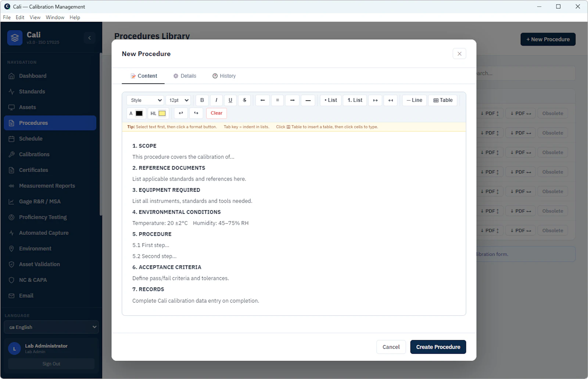
Task: Open Certificates in the sidebar
Action: pyautogui.click(x=50, y=170)
